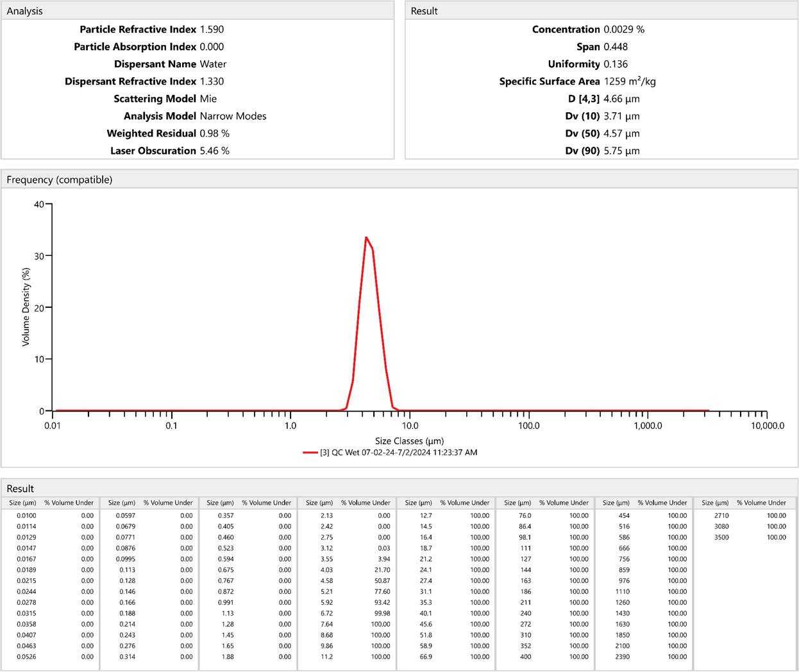Select table cell showing 50.87 % volume under
The height and width of the screenshot is (672, 799).
pyautogui.click(x=381, y=581)
